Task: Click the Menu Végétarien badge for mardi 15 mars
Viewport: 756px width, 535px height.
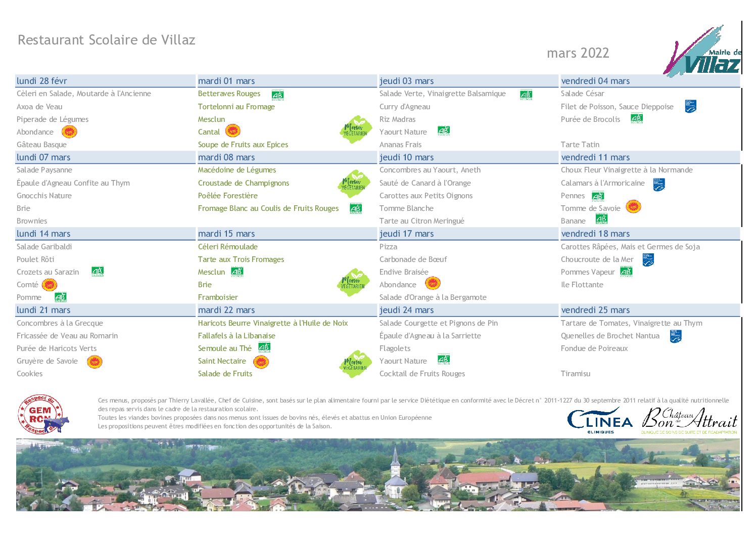Action: click(353, 282)
